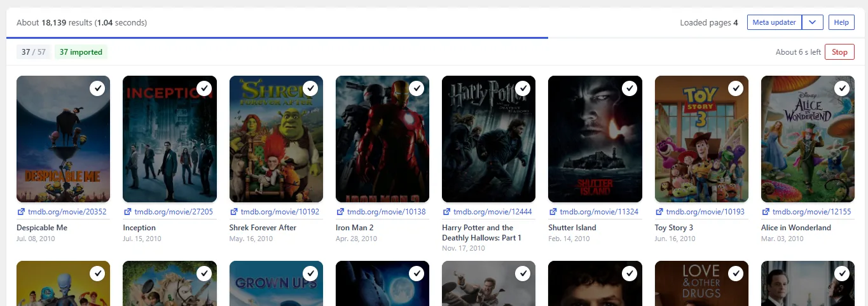868x306 pixels.
Task: Click the Toy Story 3 title text
Action: [x=674, y=228]
